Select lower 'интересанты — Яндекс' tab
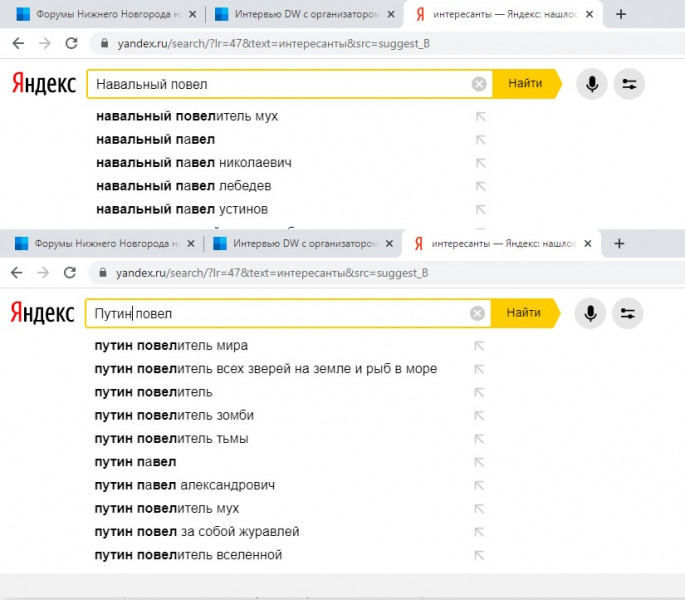This screenshot has width=685, height=600. [x=502, y=244]
